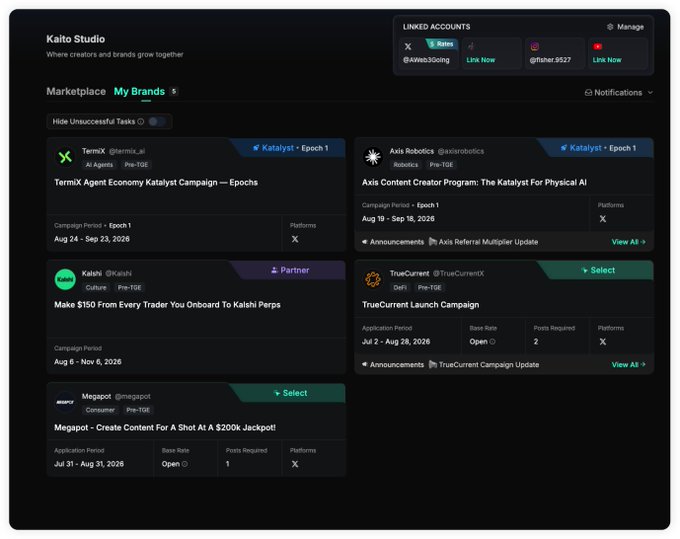Switch to the Marketplace tab
Image resolution: width=680 pixels, height=539 pixels.
pyautogui.click(x=76, y=91)
